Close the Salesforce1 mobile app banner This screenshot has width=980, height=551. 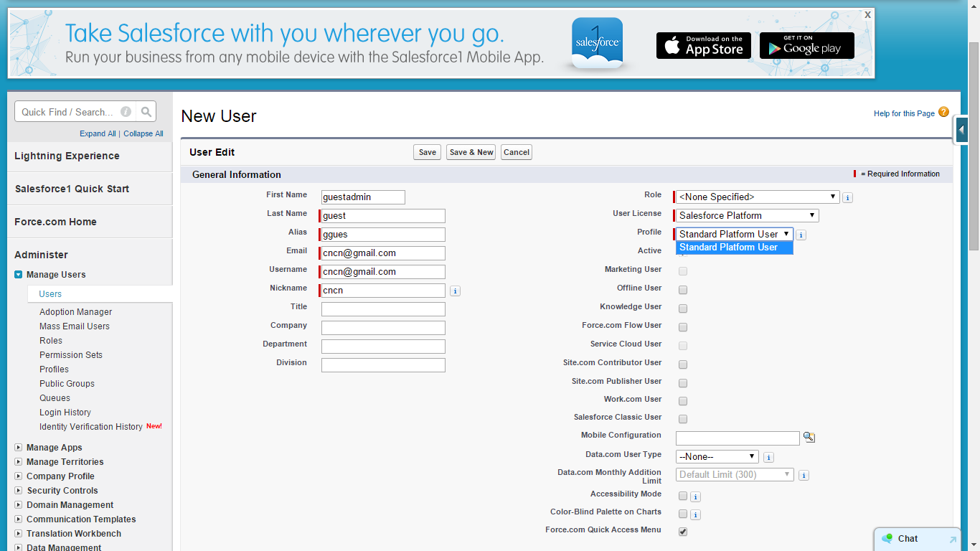[868, 14]
